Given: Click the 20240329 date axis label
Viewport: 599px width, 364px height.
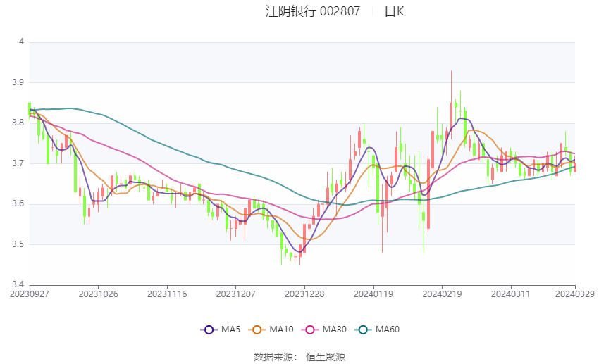Looking at the screenshot, I should (x=574, y=294).
